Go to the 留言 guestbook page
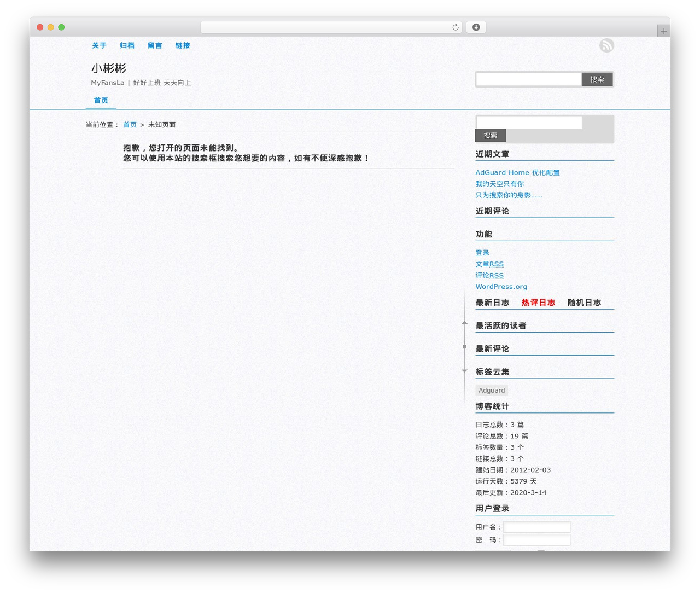Screen dimensions: 700x593 coord(155,45)
